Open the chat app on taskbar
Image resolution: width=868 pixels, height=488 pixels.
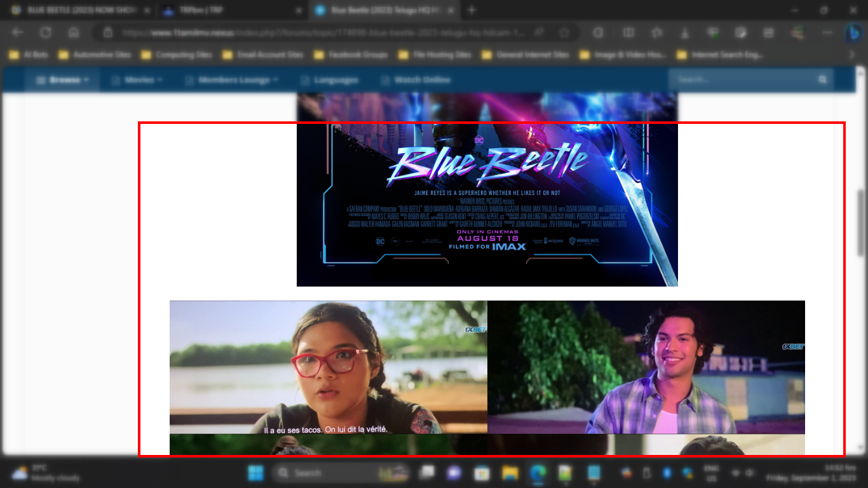(454, 473)
